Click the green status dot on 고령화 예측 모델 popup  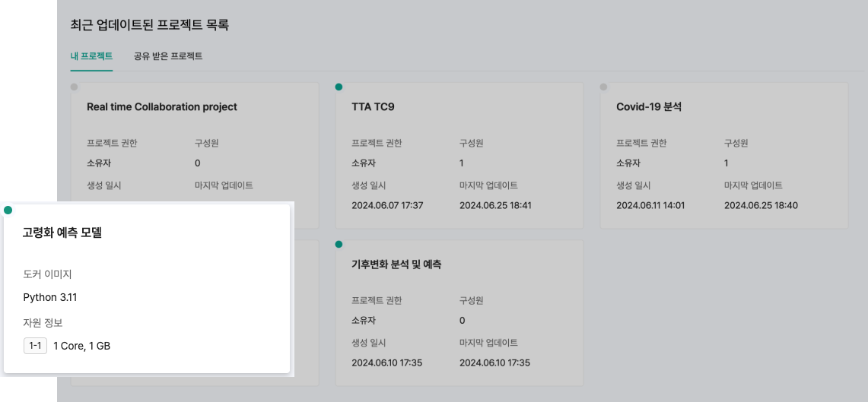pyautogui.click(x=8, y=210)
